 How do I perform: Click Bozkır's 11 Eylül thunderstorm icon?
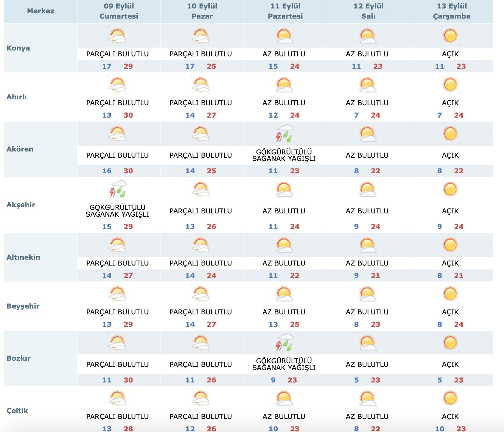coord(284,342)
